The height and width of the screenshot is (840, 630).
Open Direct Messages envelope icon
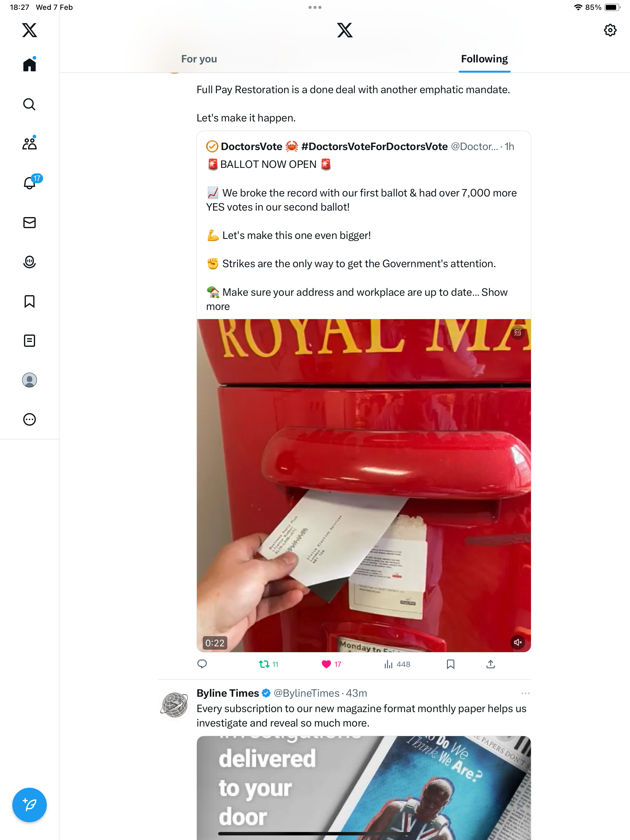(x=29, y=223)
